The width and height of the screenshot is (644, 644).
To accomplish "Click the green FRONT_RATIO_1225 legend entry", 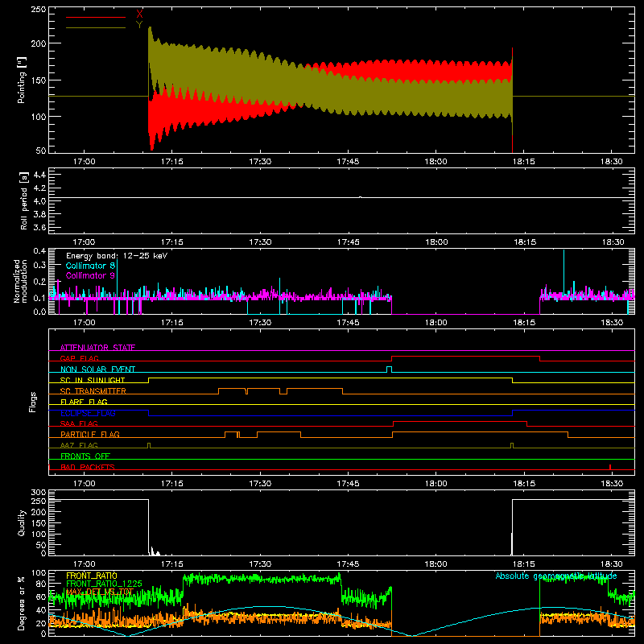I will 104,584.
